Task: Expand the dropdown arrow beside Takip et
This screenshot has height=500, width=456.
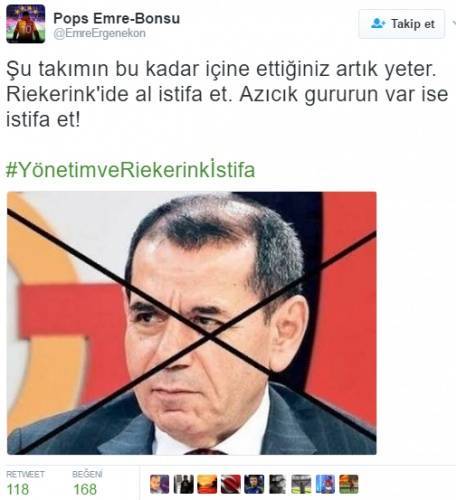Action: (454, 23)
